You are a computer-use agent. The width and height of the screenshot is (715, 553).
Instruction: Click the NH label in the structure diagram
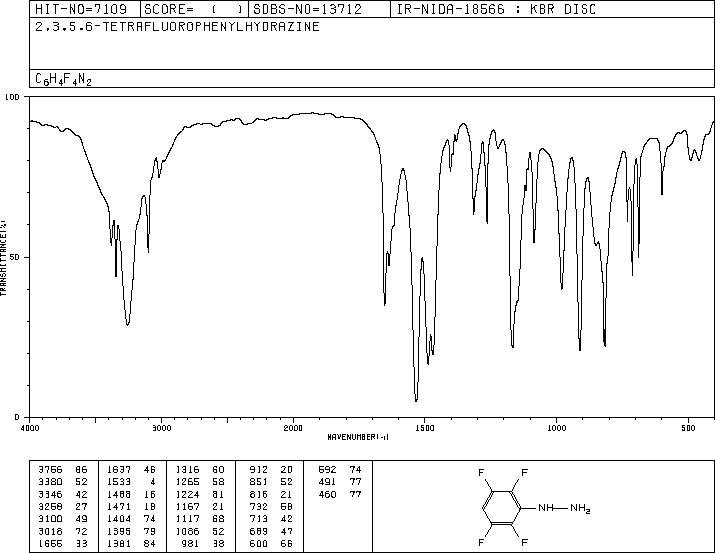546,507
